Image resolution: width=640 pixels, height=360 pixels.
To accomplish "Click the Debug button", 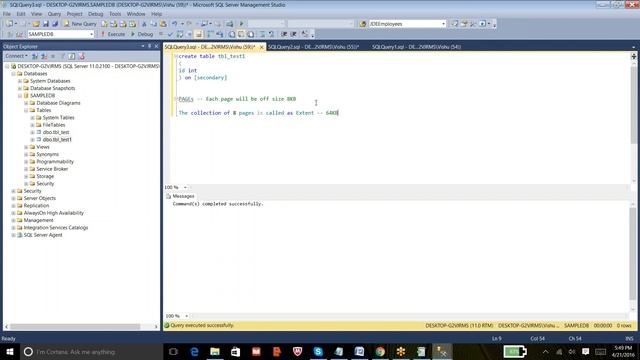I will click(x=142, y=34).
